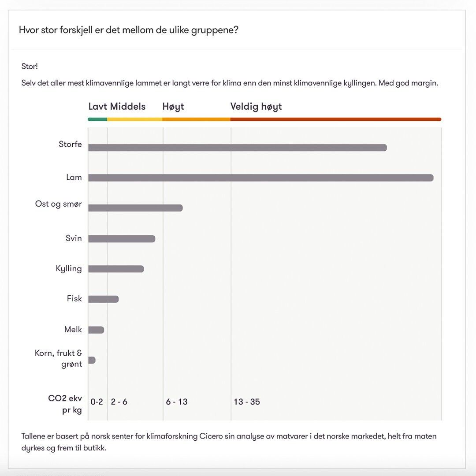The image size is (476, 476).
Task: Select the Korn, frukt & grønt bar
Action: (92, 360)
